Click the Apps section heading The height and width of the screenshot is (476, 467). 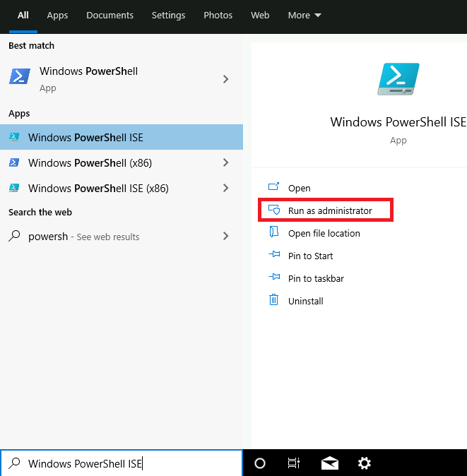tap(19, 114)
